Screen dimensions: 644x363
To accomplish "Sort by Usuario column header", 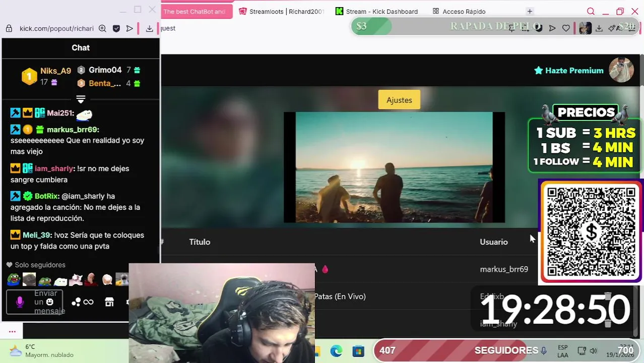I will 493,242.
